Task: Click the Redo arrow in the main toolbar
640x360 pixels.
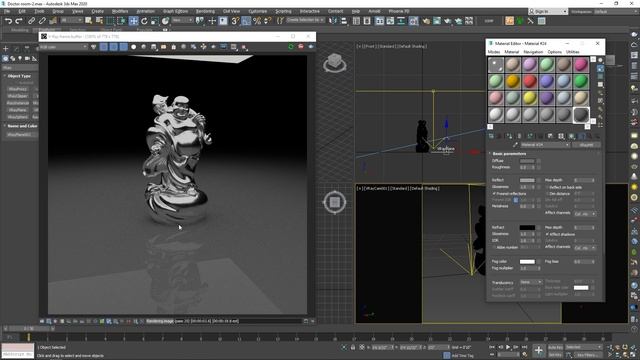Action: click(18, 20)
